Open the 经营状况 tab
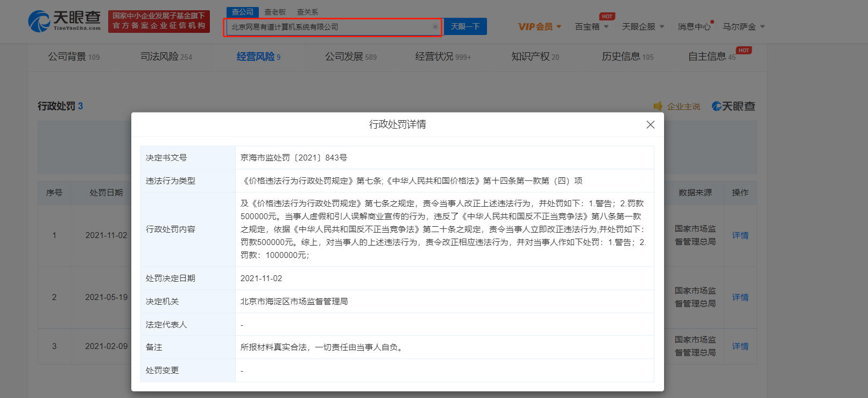Screen dimensions: 868x398 tap(443, 57)
